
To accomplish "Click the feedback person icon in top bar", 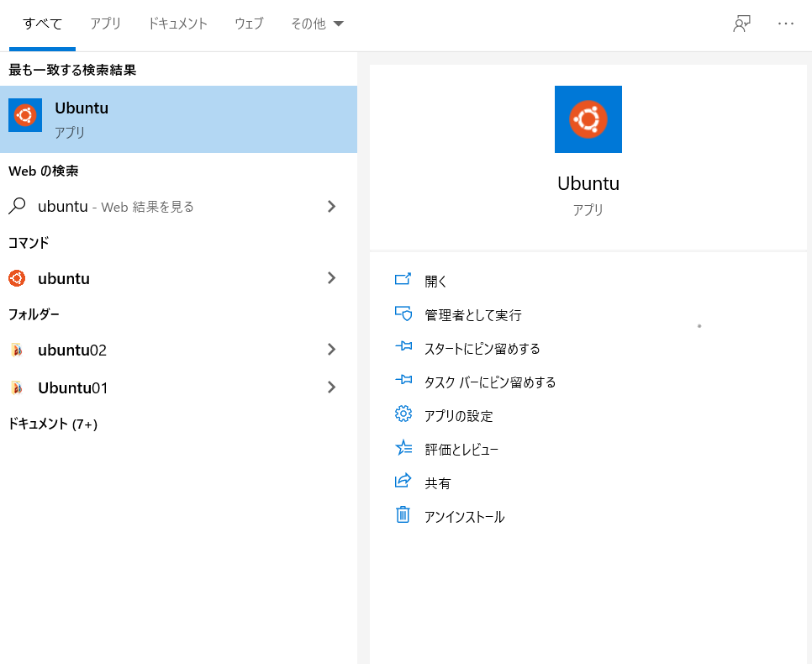I will (741, 24).
